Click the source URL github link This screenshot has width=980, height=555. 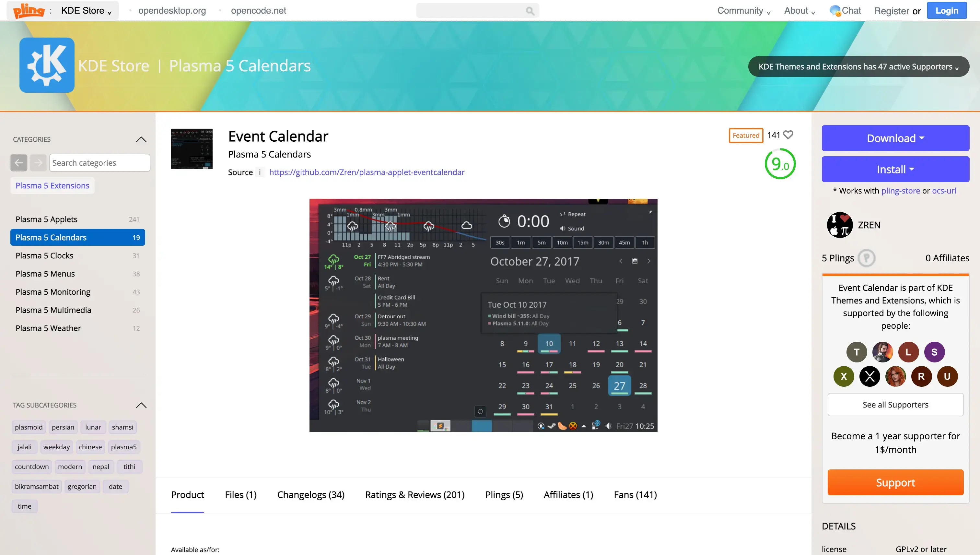pyautogui.click(x=367, y=172)
